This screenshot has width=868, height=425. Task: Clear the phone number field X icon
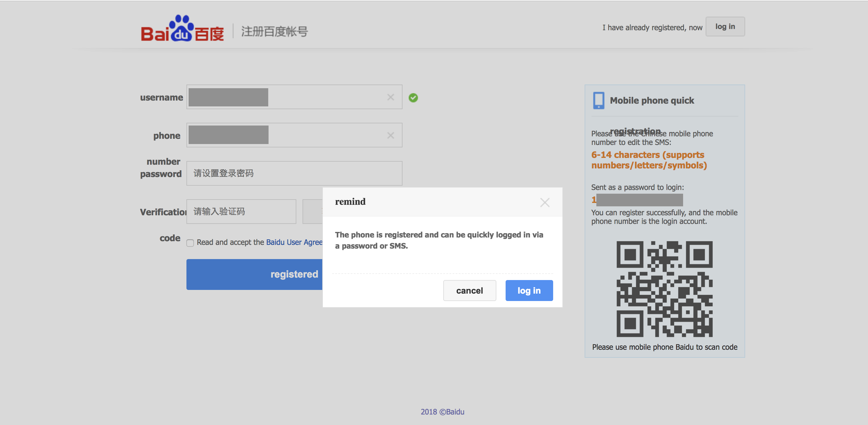click(x=390, y=135)
